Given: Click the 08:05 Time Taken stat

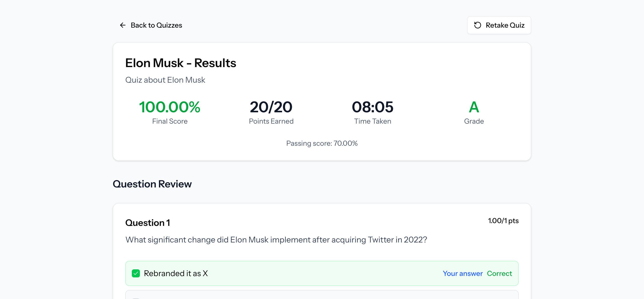Looking at the screenshot, I should [x=373, y=107].
